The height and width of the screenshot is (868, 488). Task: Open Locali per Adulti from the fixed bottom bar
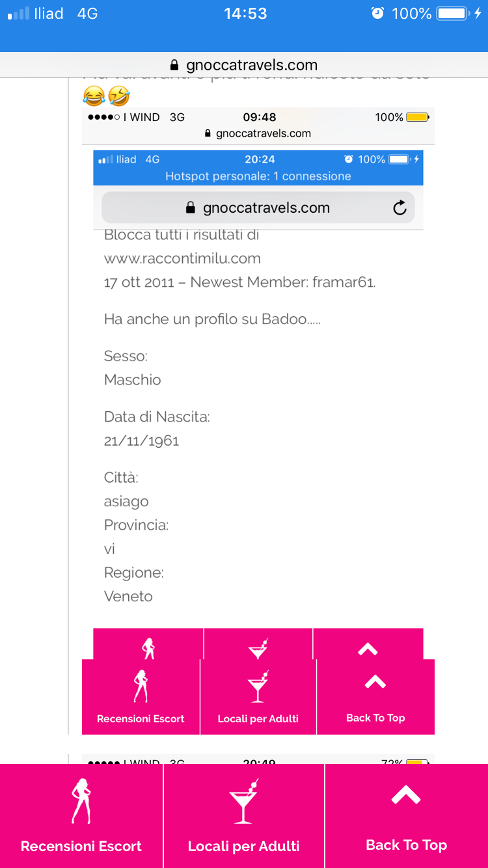tap(244, 846)
